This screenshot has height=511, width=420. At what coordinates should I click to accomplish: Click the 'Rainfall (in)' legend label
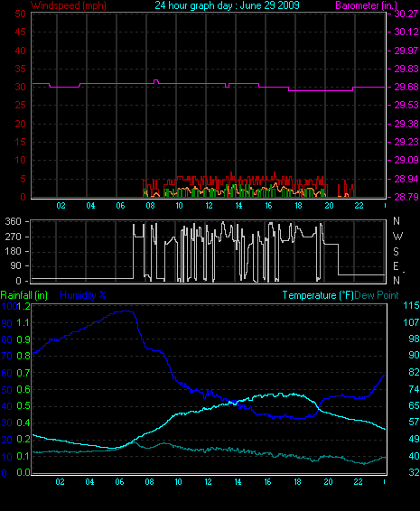pos(24,295)
